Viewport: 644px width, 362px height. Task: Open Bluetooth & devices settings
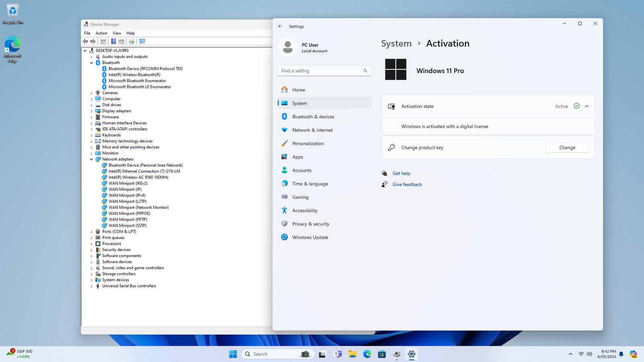point(324,117)
